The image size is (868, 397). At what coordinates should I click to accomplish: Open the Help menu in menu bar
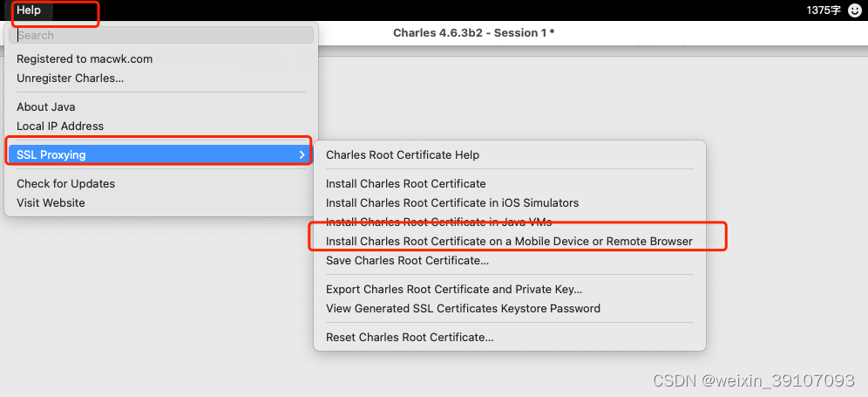[29, 10]
